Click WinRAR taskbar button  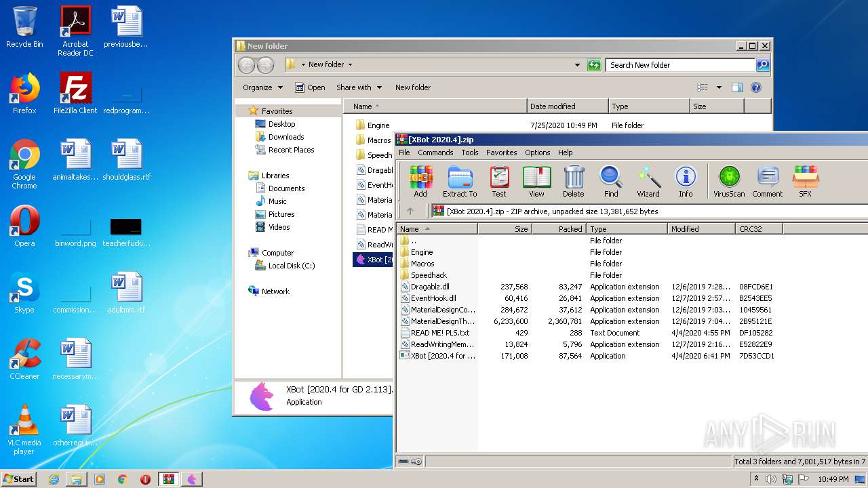pos(168,479)
